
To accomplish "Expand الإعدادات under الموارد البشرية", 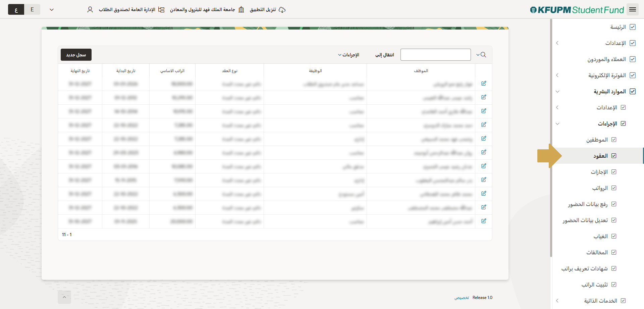I will click(557, 108).
